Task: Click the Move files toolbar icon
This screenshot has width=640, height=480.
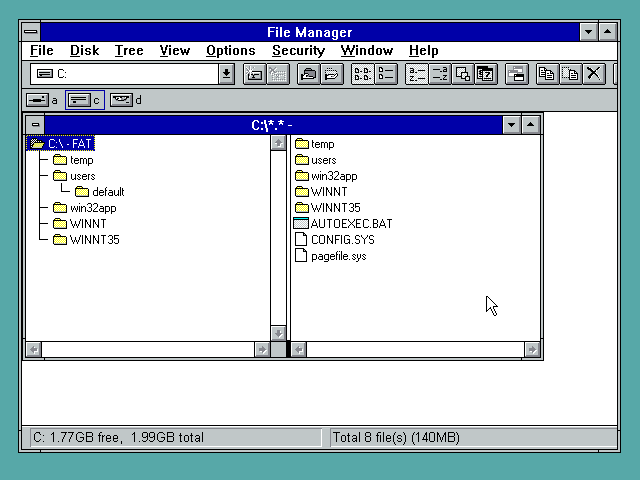Action: (x=571, y=74)
